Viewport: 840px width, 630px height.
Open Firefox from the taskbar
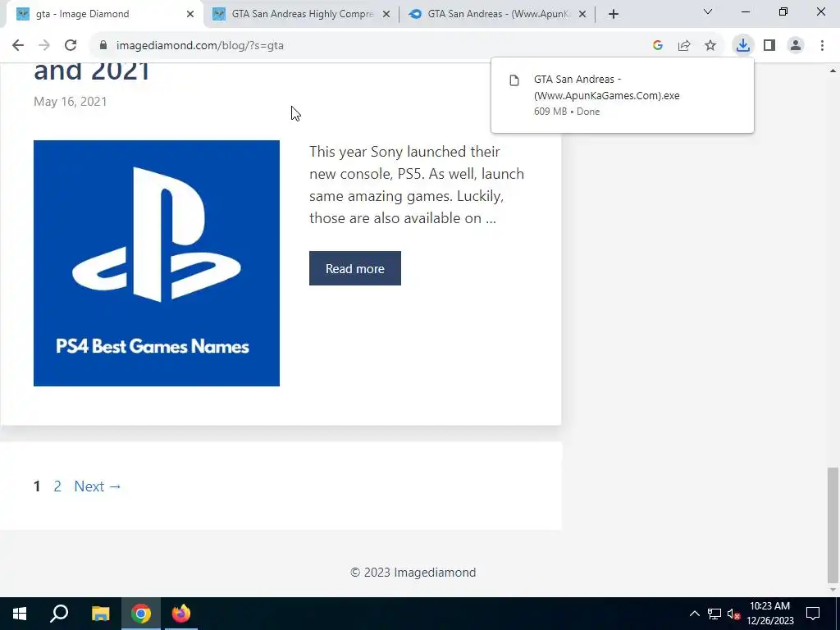181,614
